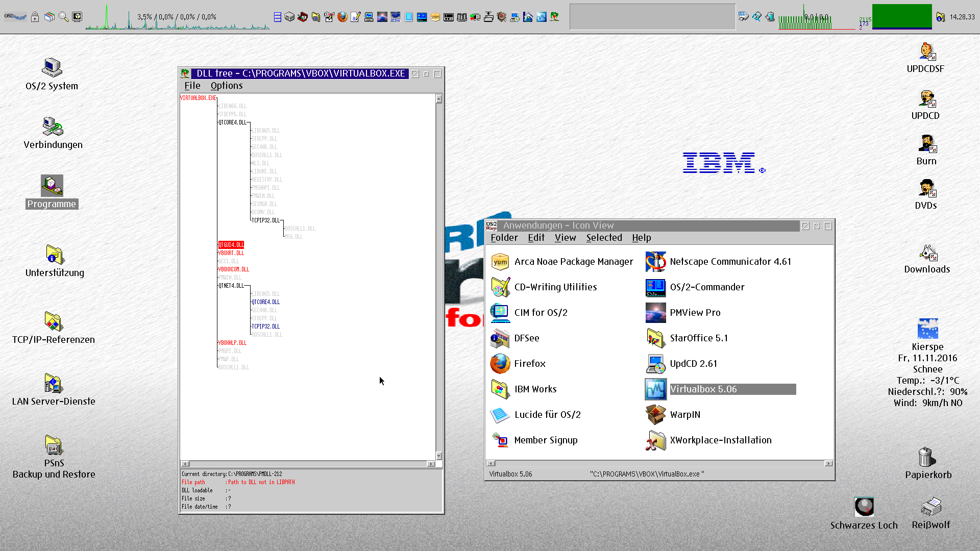Select the Member Signup icon

coord(500,440)
